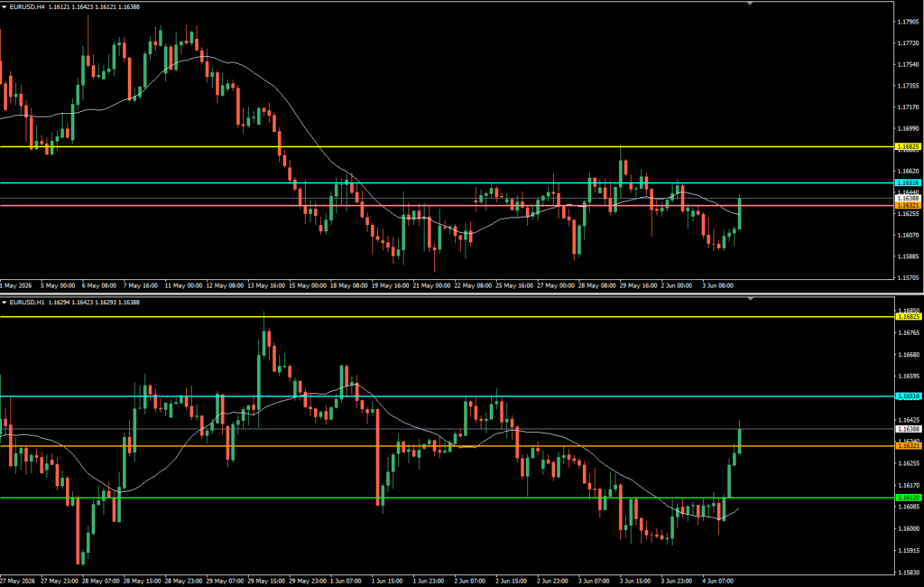Click the white 1.16388 current price tag on H1
Image resolution: width=924 pixels, height=587 pixels.
tap(908, 429)
